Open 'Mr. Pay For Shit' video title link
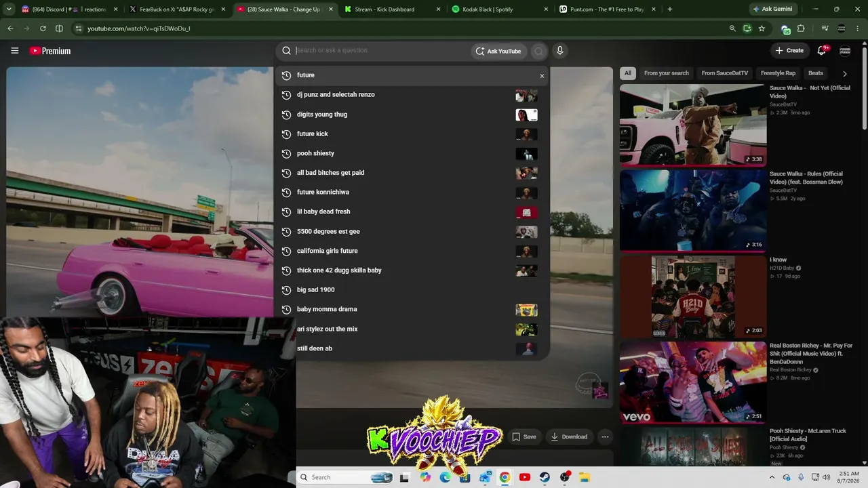Image resolution: width=868 pixels, height=488 pixels. (811, 354)
